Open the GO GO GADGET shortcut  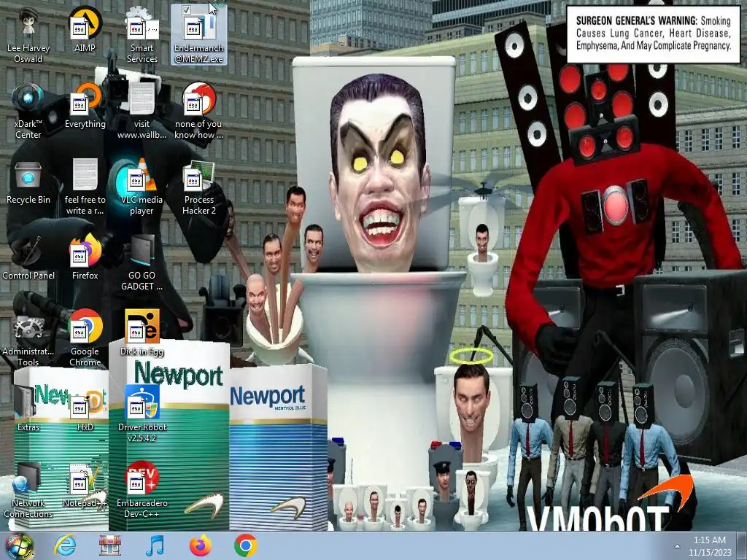[x=142, y=262]
